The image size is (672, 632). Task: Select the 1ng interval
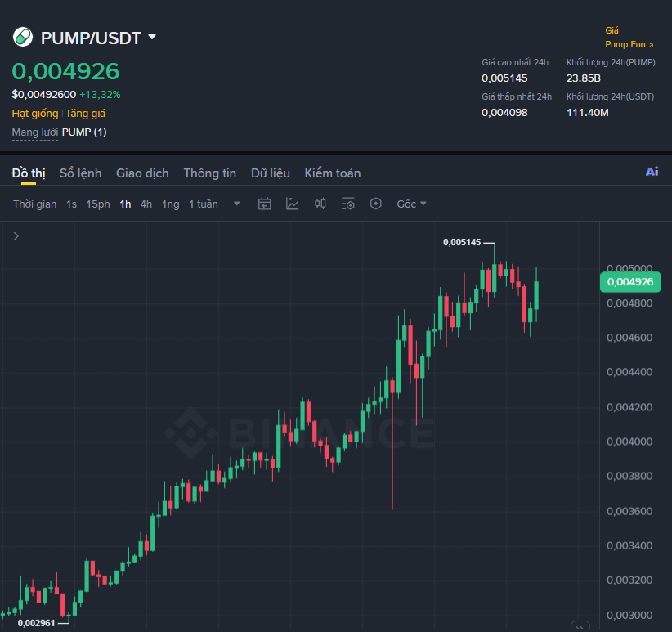click(171, 204)
